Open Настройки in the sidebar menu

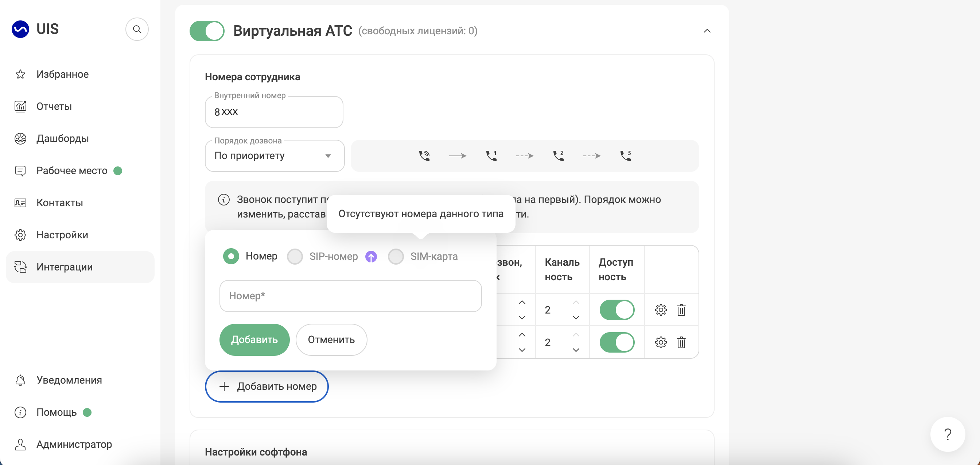62,235
